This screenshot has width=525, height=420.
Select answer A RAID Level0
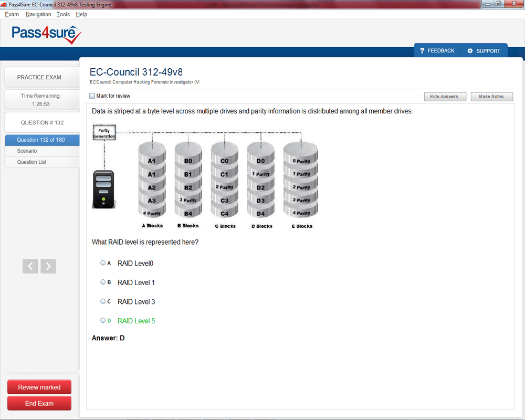point(103,263)
